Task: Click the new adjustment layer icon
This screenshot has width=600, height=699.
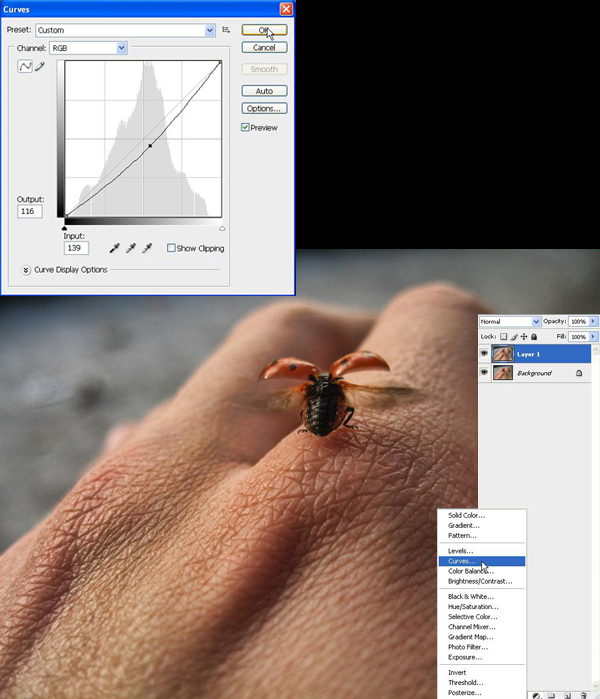Action: [x=536, y=695]
